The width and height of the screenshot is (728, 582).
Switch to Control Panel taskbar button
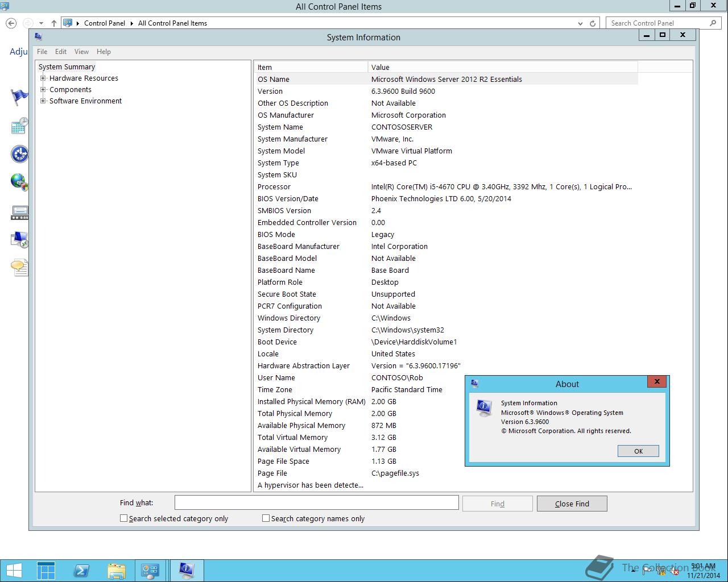(x=151, y=571)
